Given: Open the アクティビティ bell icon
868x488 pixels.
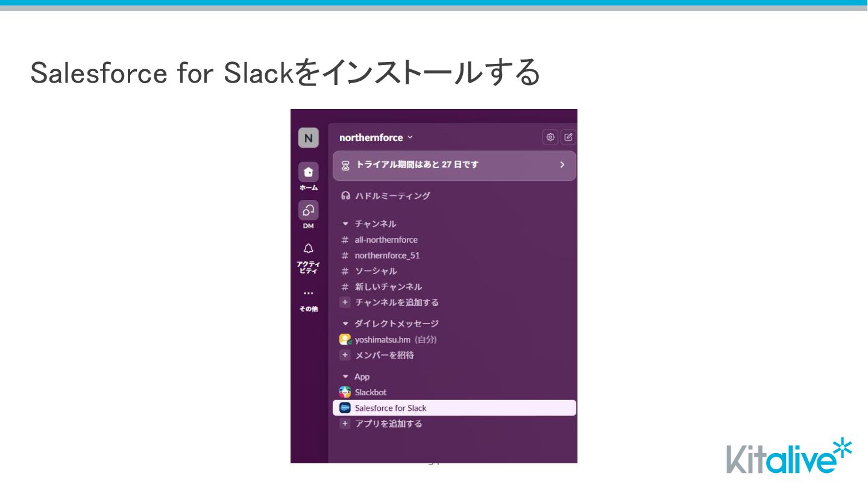Looking at the screenshot, I should [308, 248].
